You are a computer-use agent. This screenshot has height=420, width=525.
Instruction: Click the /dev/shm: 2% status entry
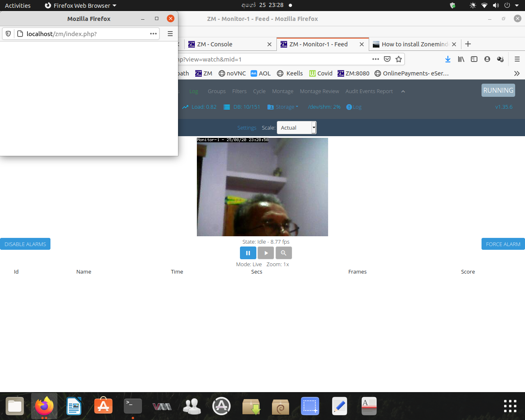324,107
